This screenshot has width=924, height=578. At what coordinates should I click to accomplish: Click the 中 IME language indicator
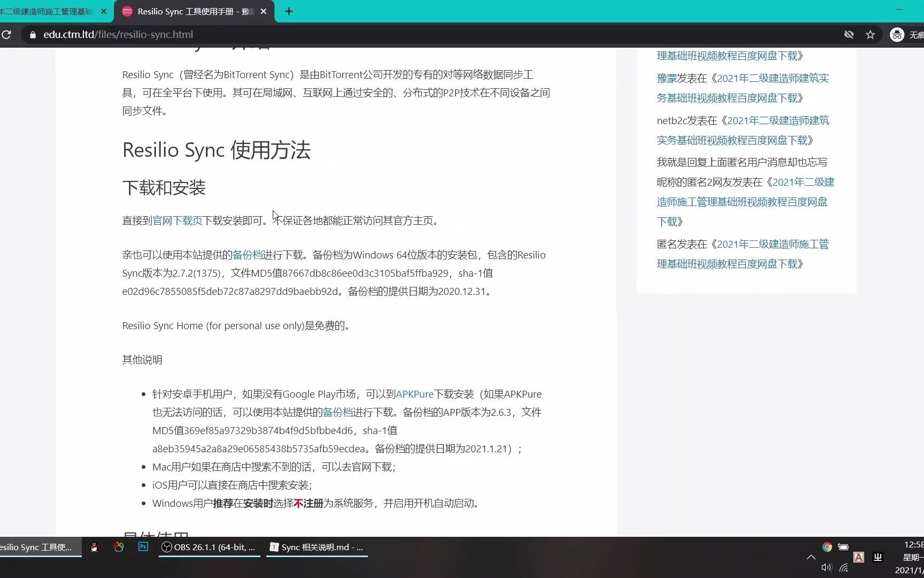pyautogui.click(x=877, y=557)
